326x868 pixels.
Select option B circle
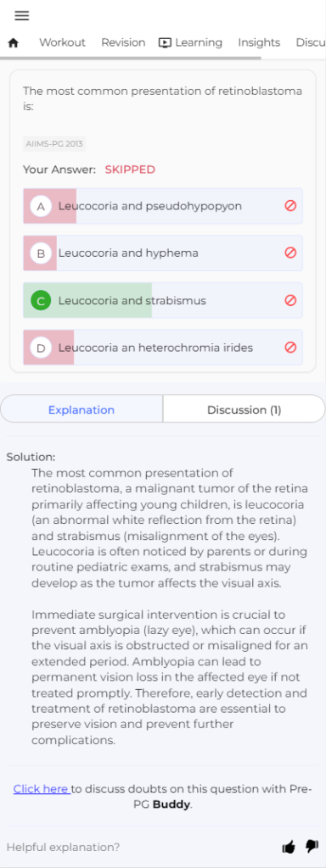pyautogui.click(x=41, y=253)
